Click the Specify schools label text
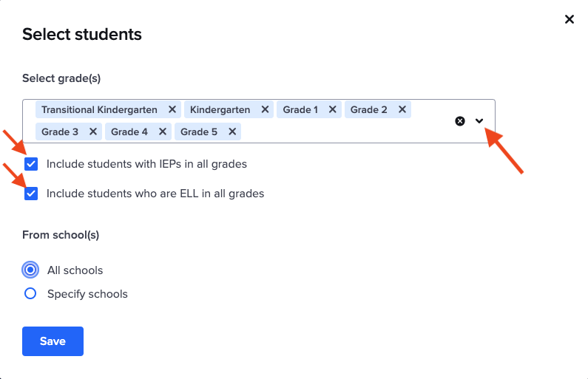Screen dimensions: 588x379 click(87, 294)
